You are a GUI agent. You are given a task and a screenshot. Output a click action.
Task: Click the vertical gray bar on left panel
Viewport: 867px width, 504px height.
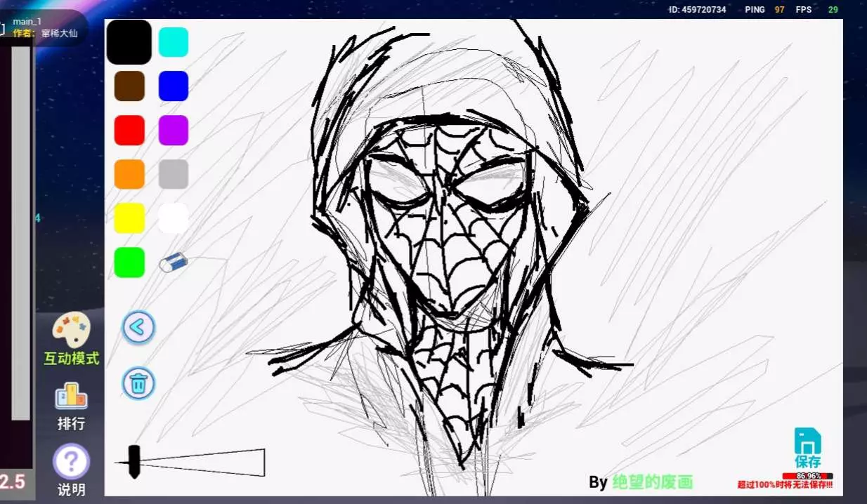coord(21,233)
